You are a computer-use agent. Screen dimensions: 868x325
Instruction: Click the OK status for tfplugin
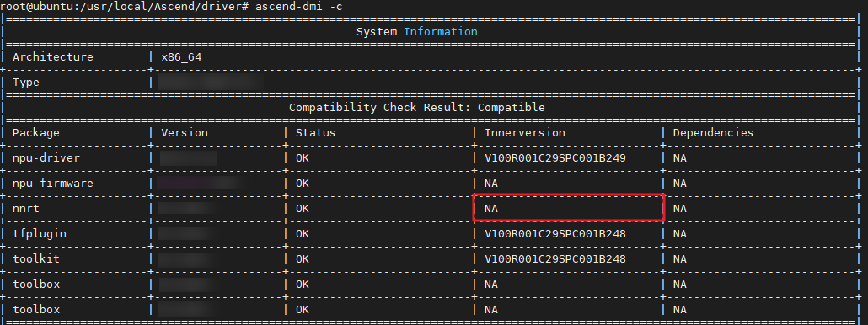[303, 234]
